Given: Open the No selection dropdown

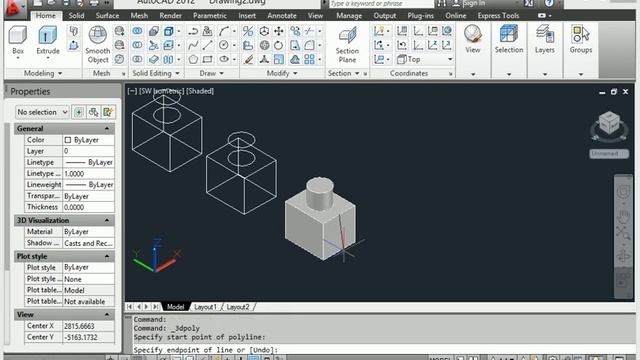Looking at the screenshot, I should click(42, 112).
